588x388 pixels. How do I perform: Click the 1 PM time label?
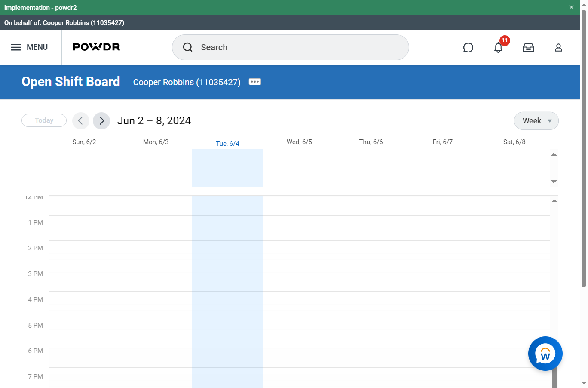pyautogui.click(x=36, y=223)
